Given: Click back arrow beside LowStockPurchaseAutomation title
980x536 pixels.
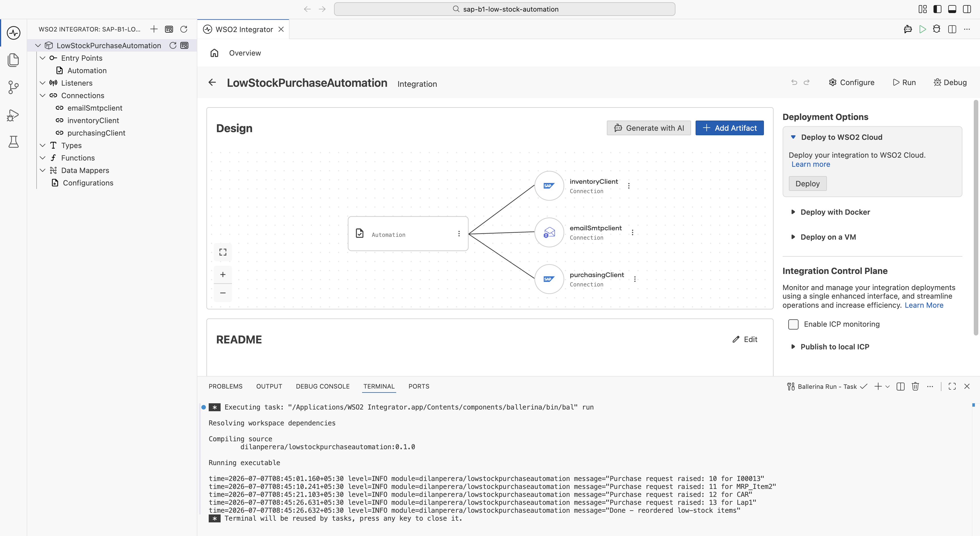Looking at the screenshot, I should [x=212, y=82].
